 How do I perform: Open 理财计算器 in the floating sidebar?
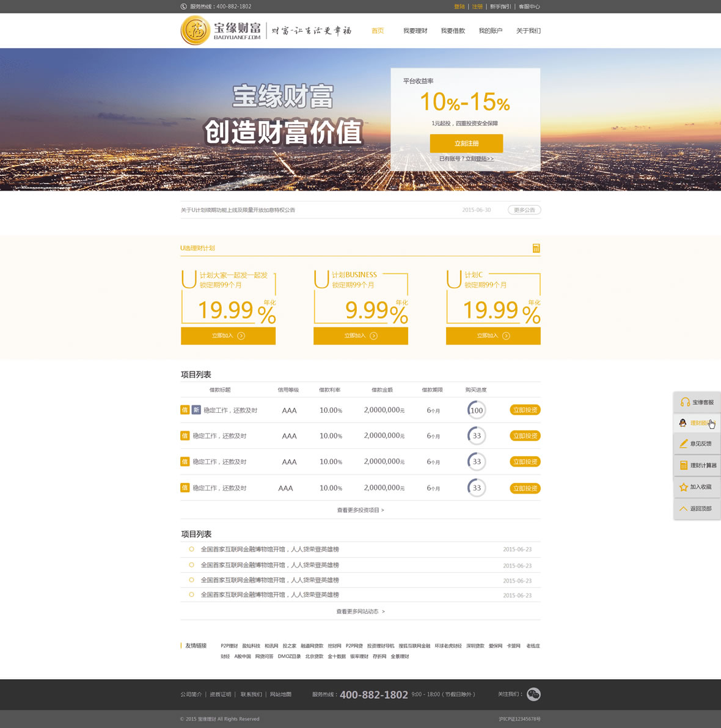coord(697,465)
